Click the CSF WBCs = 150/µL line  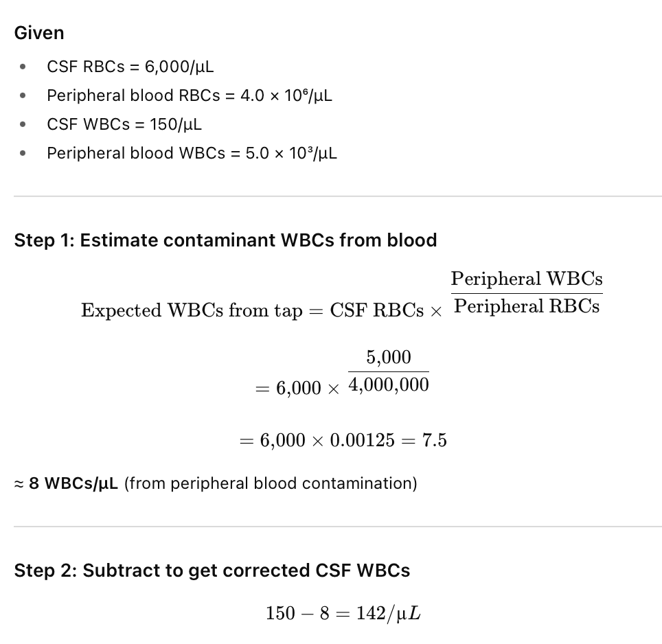click(124, 124)
